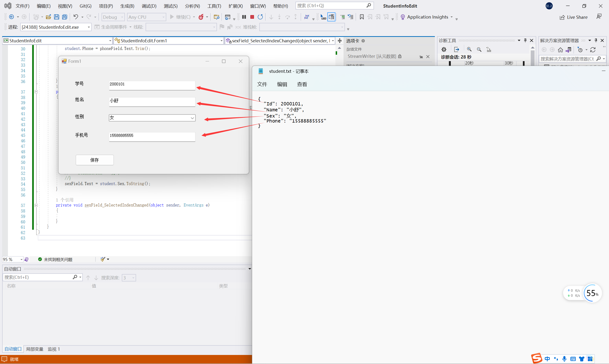Refresh the Solution Explorer view
Image resolution: width=609 pixels, height=364 pixels.
coord(593,50)
